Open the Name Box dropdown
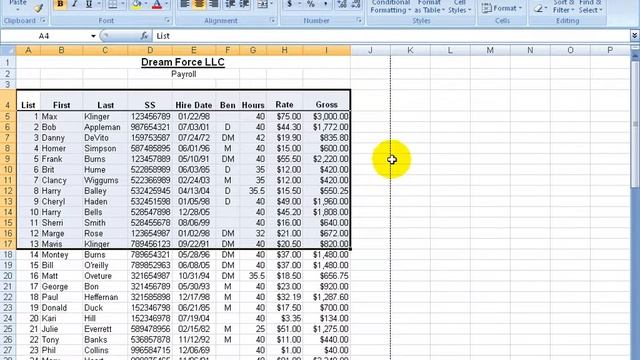Viewport: 640px width, 360px height. pyautogui.click(x=93, y=36)
